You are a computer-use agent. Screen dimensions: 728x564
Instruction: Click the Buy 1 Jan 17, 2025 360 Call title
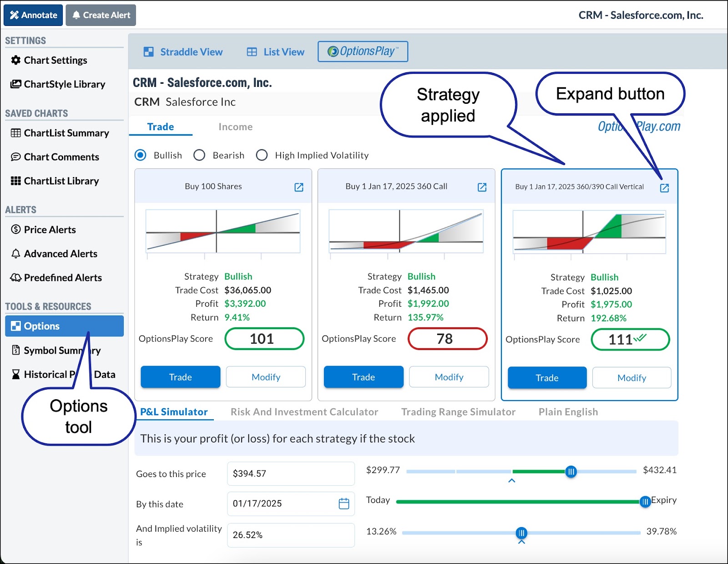[396, 186]
